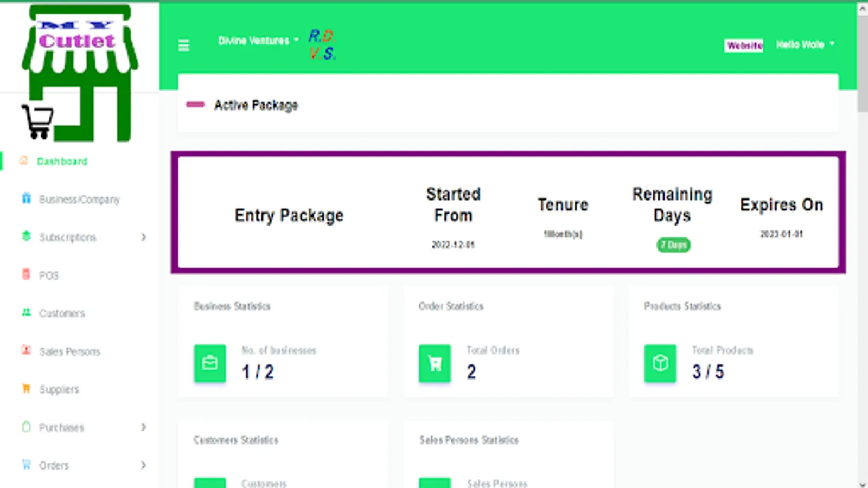Click the tenure value 1Month(s)
The image size is (868, 488).
point(563,234)
